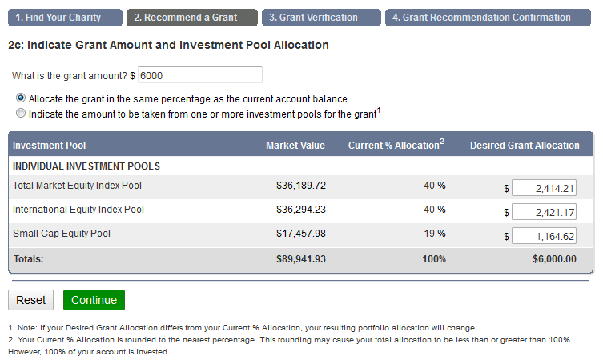Screen dimensions: 603x364
Task: Click the Total Market Equity allocation field
Action: coord(544,189)
